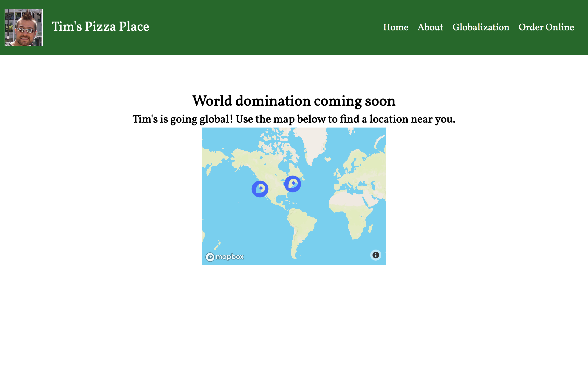Click the Tim's is going global subheading
This screenshot has height=367, width=588.
pyautogui.click(x=294, y=119)
